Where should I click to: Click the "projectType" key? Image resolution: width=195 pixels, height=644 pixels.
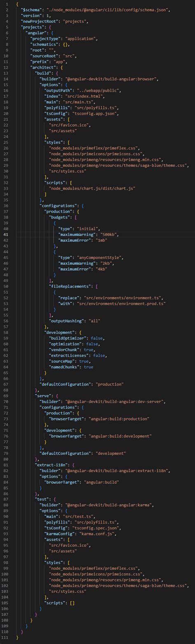[x=46, y=39]
